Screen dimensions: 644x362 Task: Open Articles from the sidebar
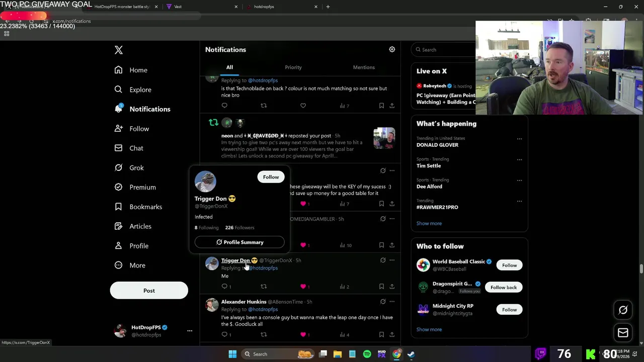click(x=133, y=226)
